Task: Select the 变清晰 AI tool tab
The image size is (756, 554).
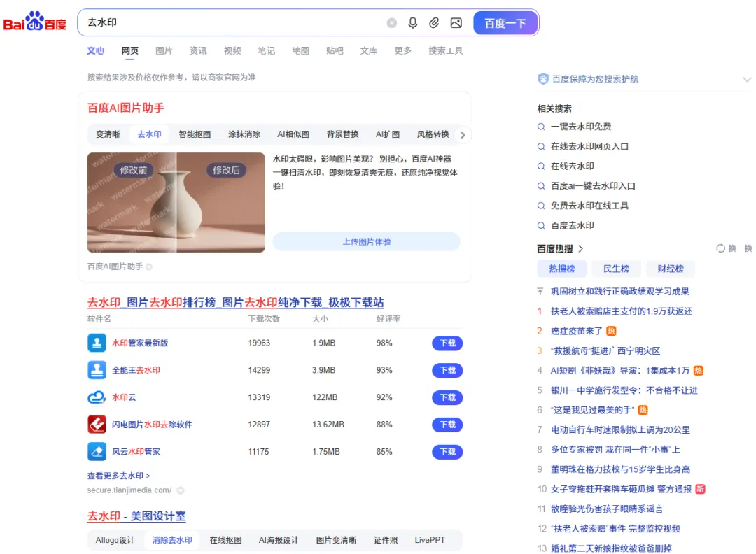Action: [x=108, y=134]
